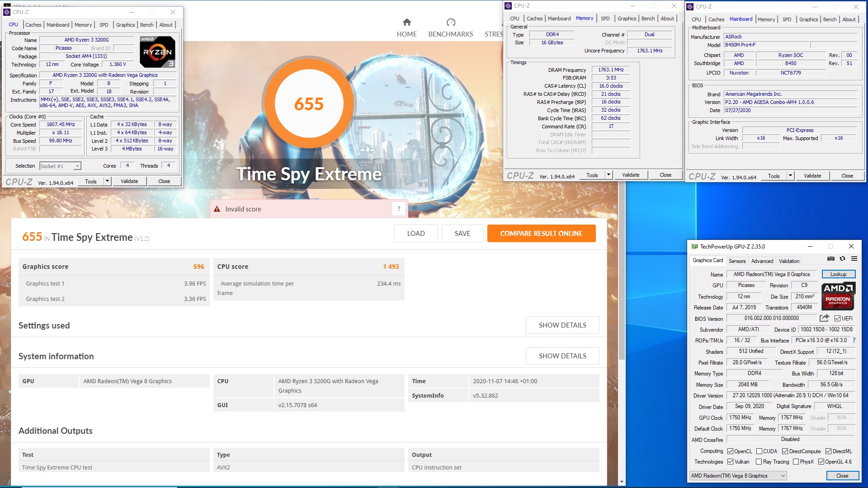Click the Graphics score value 596

(x=198, y=267)
